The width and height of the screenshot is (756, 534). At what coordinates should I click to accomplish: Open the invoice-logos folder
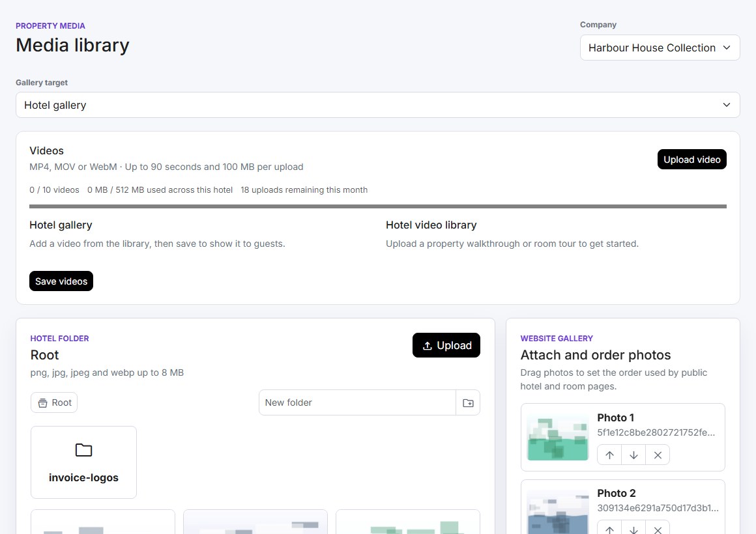pos(83,462)
